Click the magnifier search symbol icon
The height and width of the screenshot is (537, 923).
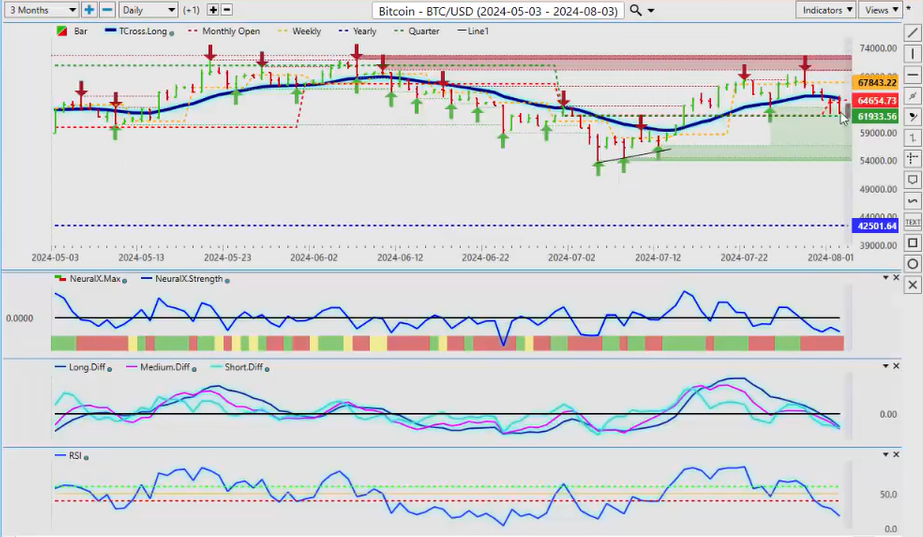[636, 10]
